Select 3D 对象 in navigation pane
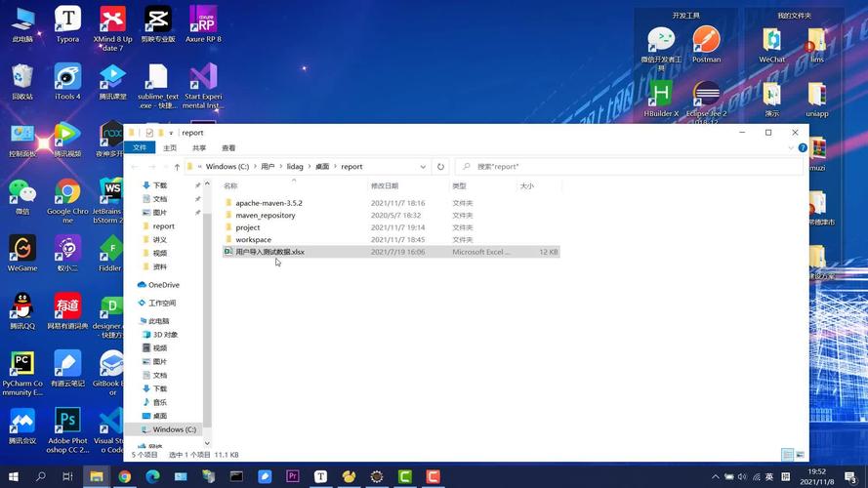This screenshot has width=868, height=488. click(x=165, y=335)
